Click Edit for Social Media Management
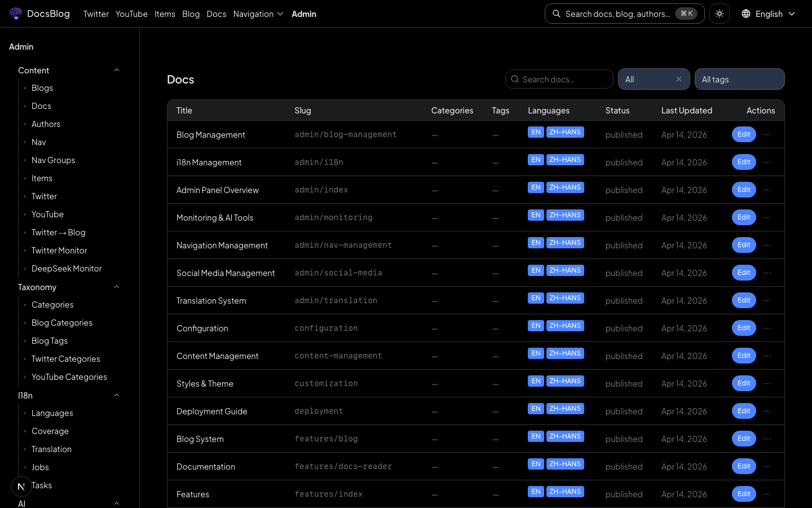This screenshot has height=508, width=812. [744, 273]
